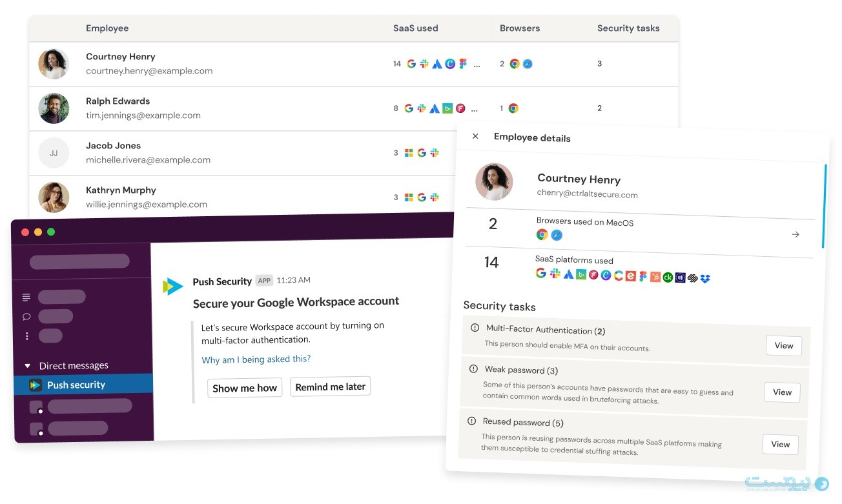Click orange 'e' icon under SaaS platforms used
The image size is (842, 504).
point(631,276)
